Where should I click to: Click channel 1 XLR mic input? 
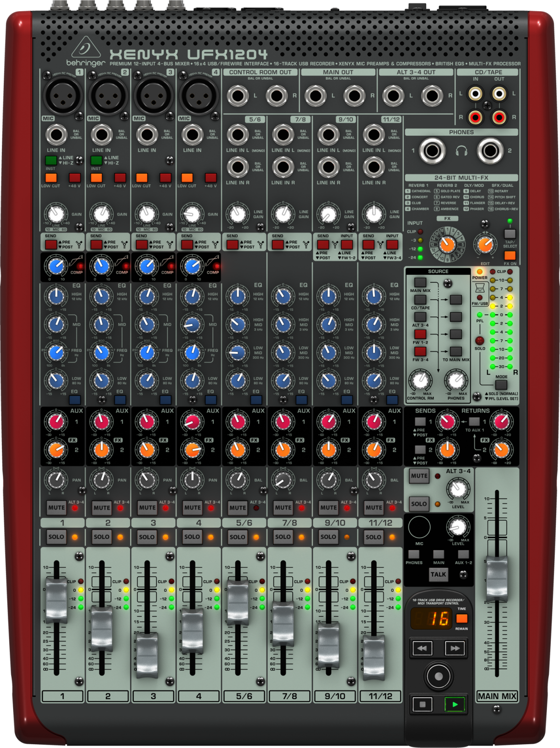pyautogui.click(x=62, y=95)
